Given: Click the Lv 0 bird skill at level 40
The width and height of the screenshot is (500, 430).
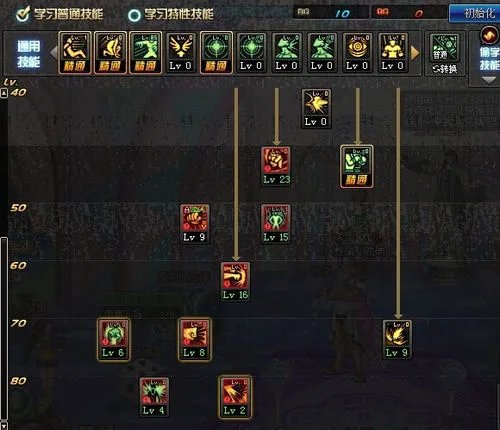Looking at the screenshot, I should (x=316, y=108).
